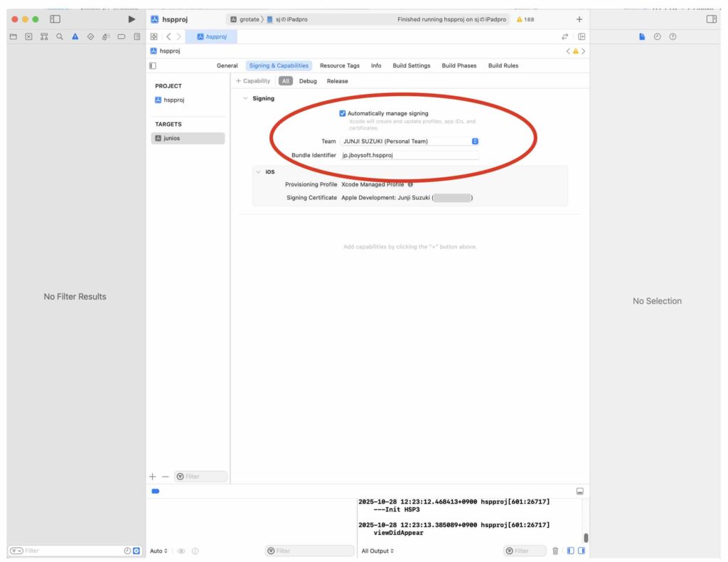
Task: Show the History inspector clock icon
Action: click(x=657, y=36)
